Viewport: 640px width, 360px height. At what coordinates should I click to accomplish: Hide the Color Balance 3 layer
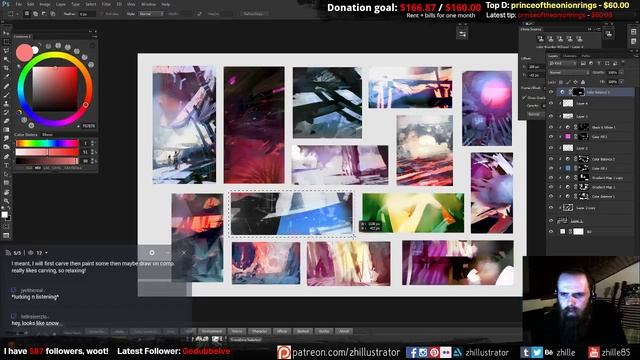coord(551,92)
